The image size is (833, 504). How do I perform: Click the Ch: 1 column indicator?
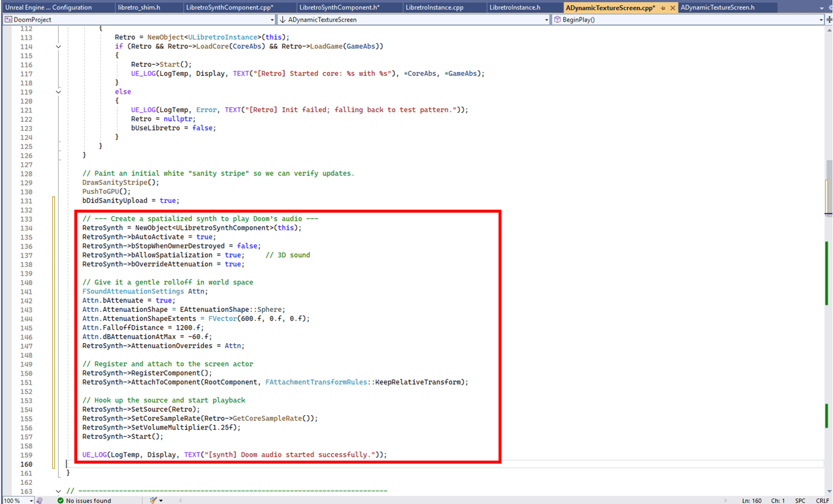[778, 500]
